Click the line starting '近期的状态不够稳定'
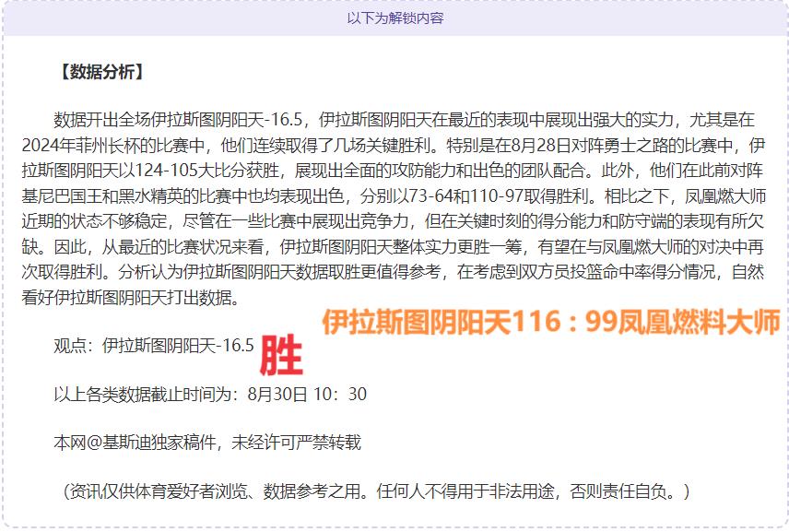789x532 pixels. pos(394,221)
